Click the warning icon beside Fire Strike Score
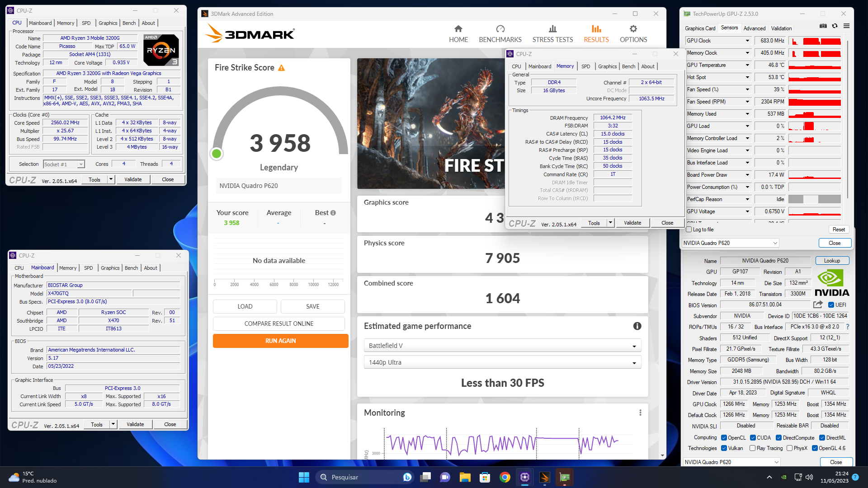This screenshot has width=868, height=488. (x=281, y=68)
